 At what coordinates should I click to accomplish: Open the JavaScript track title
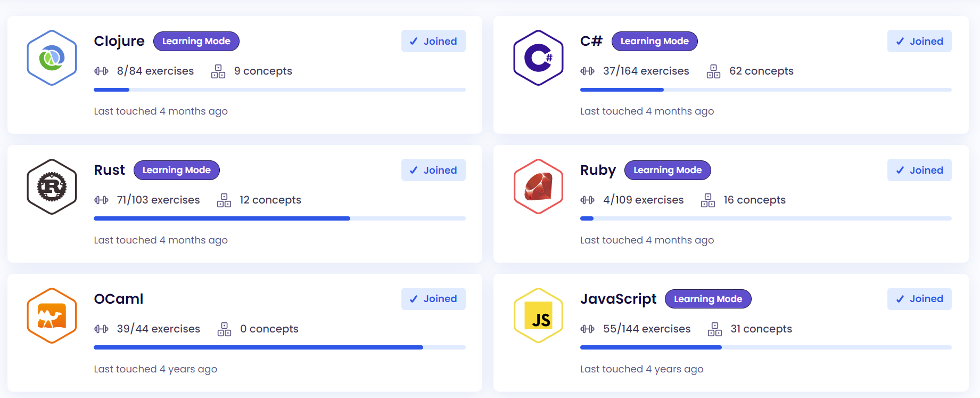[618, 299]
